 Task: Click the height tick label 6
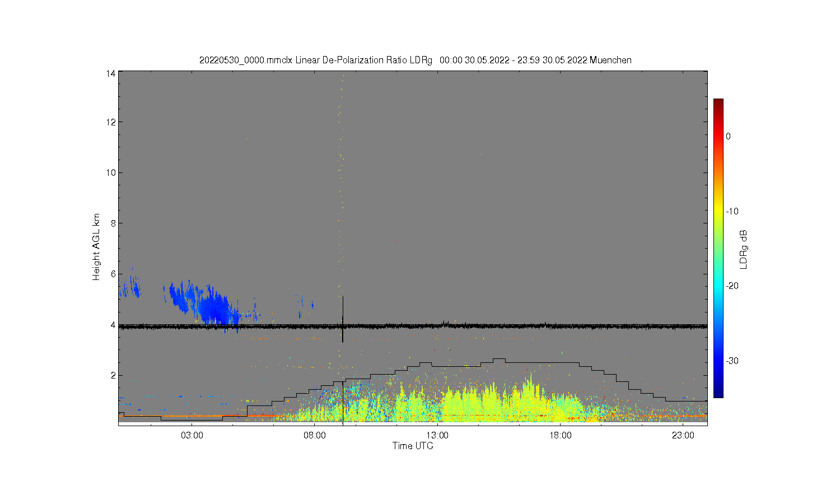pos(113,274)
